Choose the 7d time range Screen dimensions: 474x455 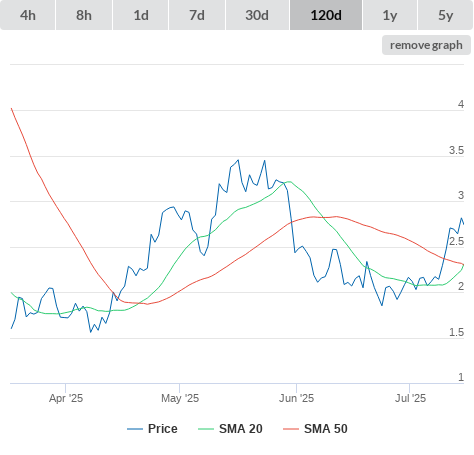pos(197,15)
